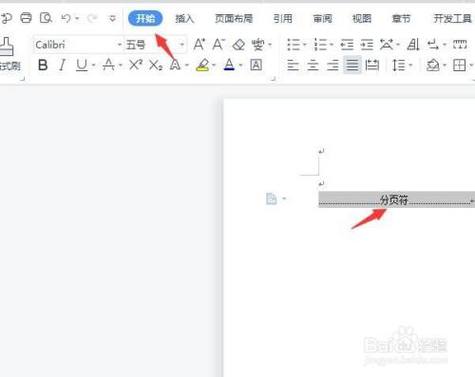The image size is (475, 377).
Task: Click the Numbering list icon
Action: [x=321, y=44]
